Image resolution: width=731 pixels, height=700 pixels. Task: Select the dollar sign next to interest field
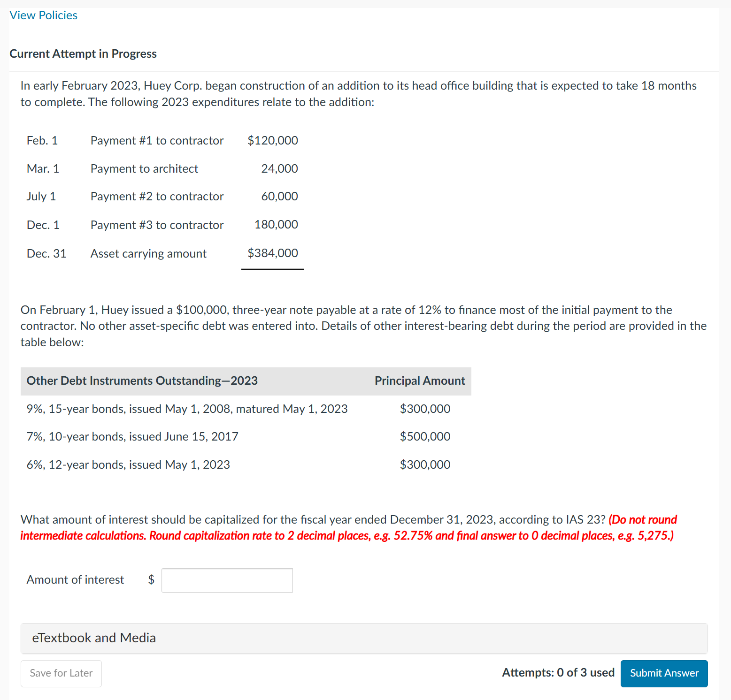pos(151,580)
